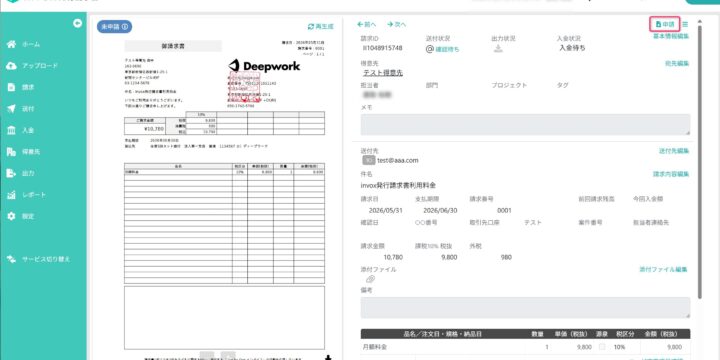Viewport: 720px width, 360px height.
Task: Click the 請求ID value II1048915748
Action: 382,48
